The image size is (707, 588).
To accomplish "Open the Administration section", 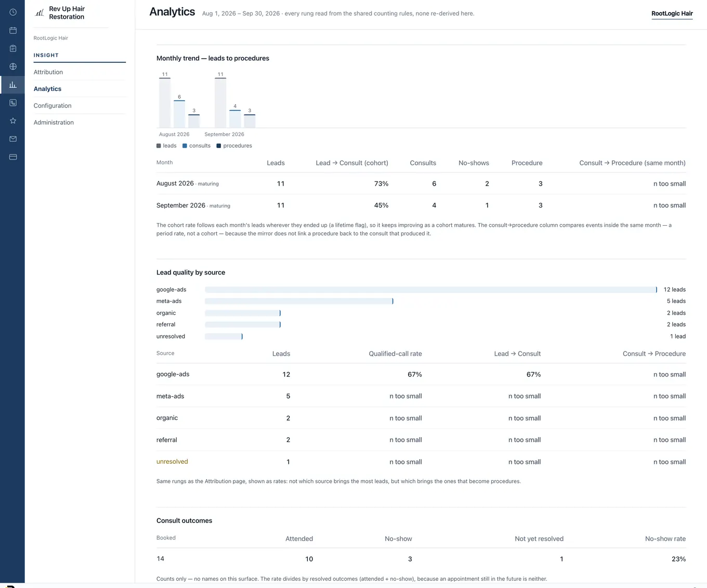I will coord(54,122).
